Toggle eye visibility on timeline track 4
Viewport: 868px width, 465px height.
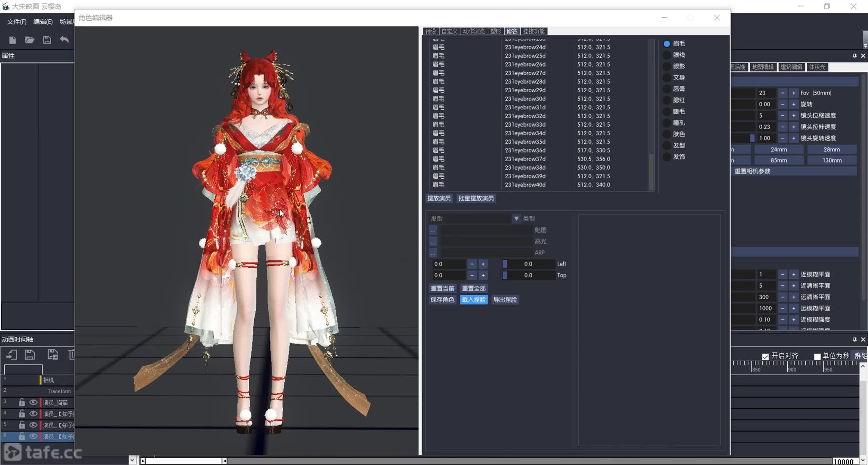pyautogui.click(x=33, y=413)
